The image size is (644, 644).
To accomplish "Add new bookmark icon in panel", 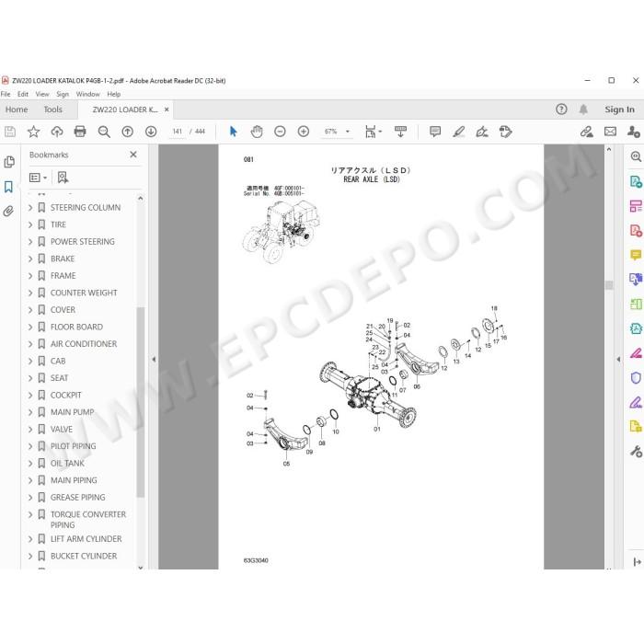I will click(x=63, y=178).
